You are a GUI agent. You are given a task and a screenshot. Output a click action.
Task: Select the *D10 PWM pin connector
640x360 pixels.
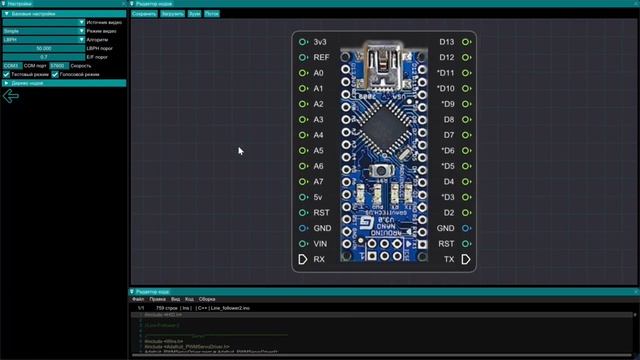466,89
